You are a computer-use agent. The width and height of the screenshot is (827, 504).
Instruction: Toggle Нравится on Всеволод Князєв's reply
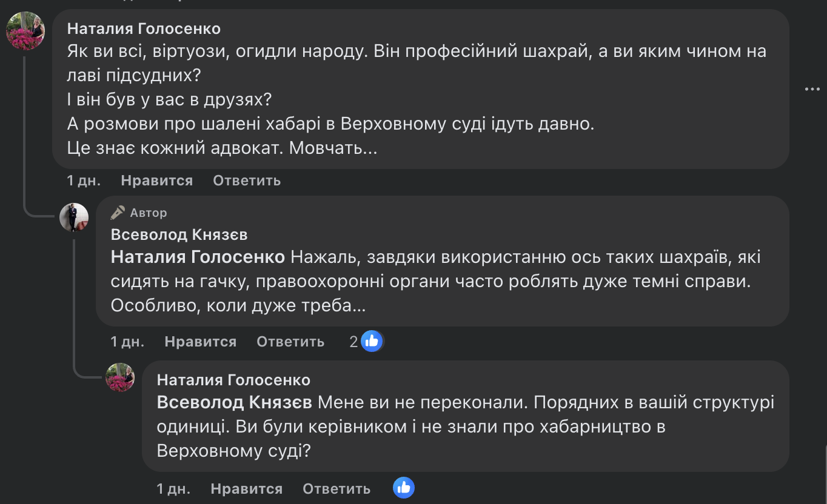200,342
